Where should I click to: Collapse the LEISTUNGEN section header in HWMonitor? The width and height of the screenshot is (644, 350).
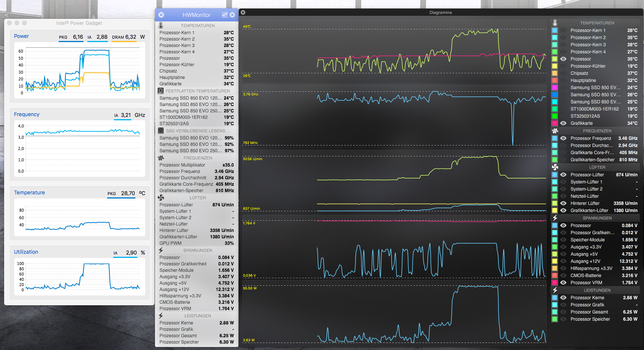(197, 316)
